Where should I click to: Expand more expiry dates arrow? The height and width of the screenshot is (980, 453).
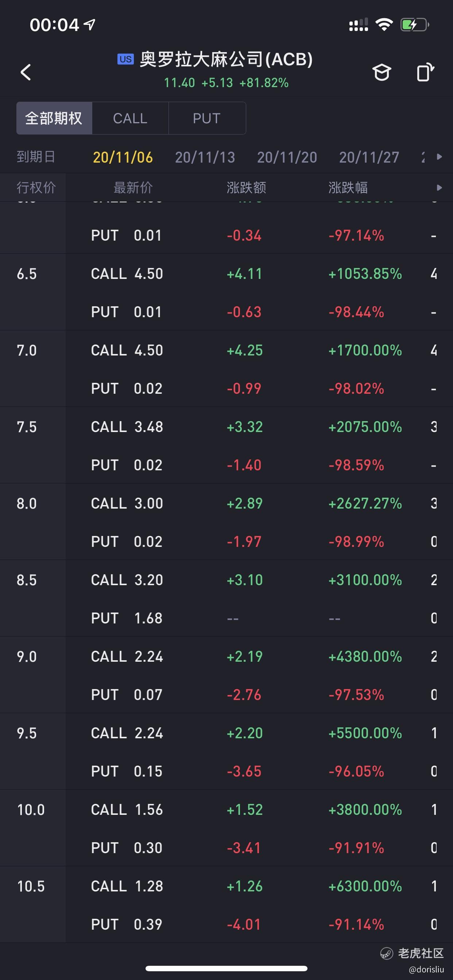point(439,157)
